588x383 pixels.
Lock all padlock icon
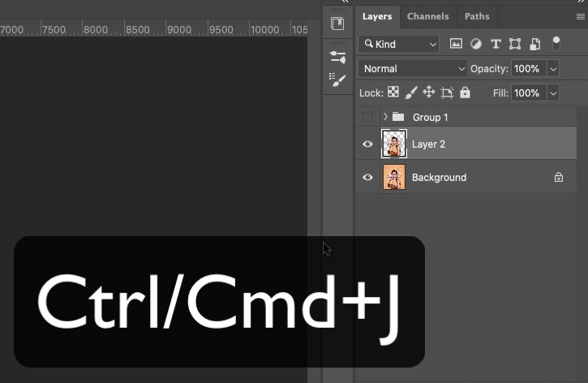tap(465, 92)
